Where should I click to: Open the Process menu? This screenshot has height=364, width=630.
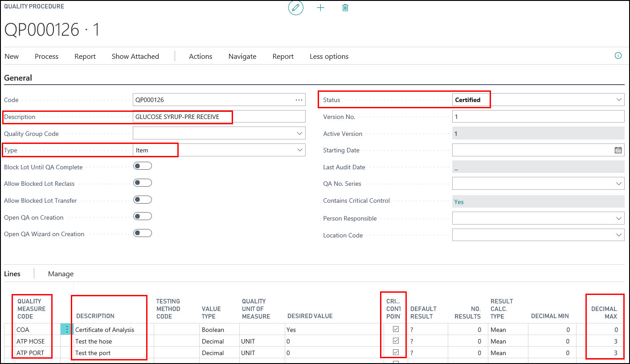46,57
